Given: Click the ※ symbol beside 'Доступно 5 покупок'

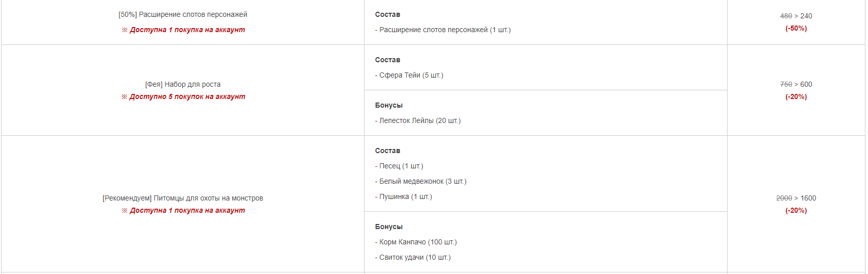Looking at the screenshot, I should (x=124, y=96).
